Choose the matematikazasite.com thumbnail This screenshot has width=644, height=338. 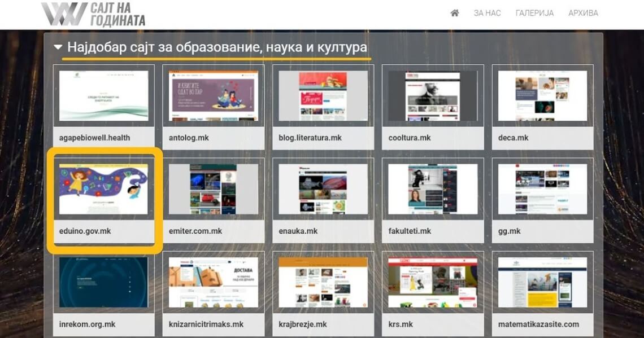pyautogui.click(x=542, y=282)
